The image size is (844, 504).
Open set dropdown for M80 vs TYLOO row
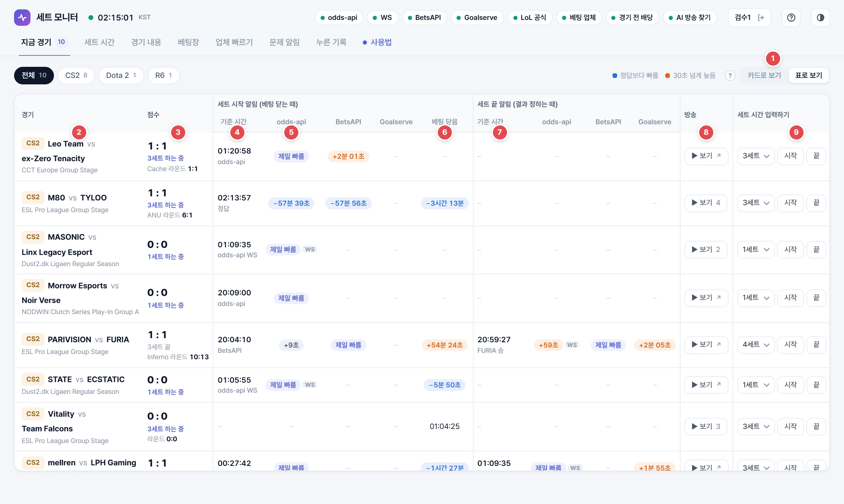click(x=756, y=203)
